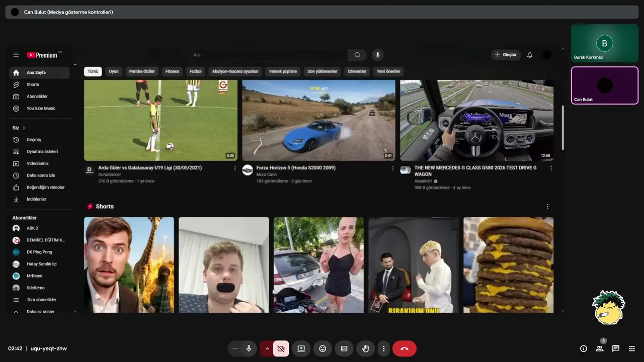Open Geçmiş history page

39,140
